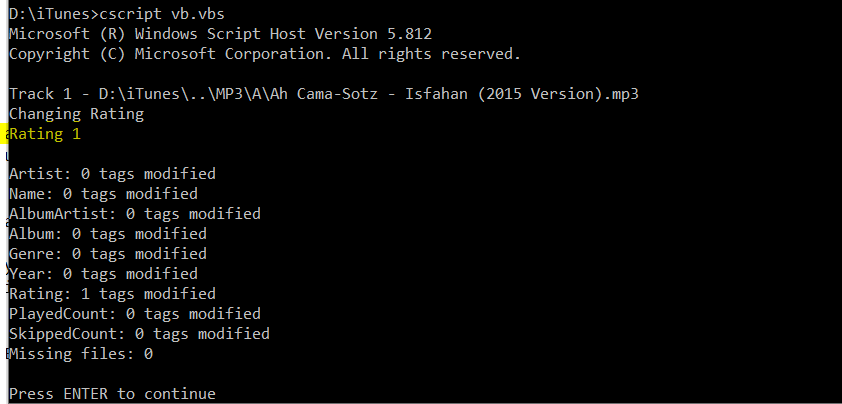Click the Album: 0 tags modified line
The height and width of the screenshot is (404, 842).
point(108,234)
